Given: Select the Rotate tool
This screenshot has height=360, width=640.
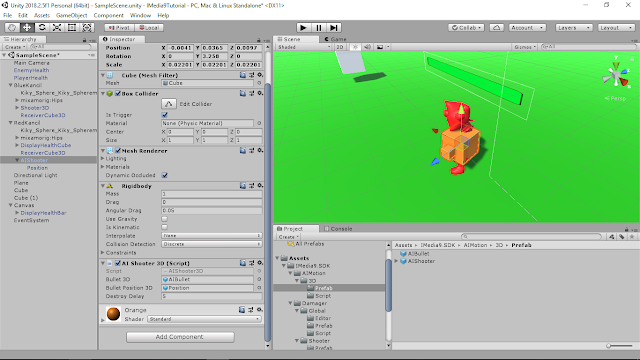Looking at the screenshot, I should pyautogui.click(x=42, y=27).
